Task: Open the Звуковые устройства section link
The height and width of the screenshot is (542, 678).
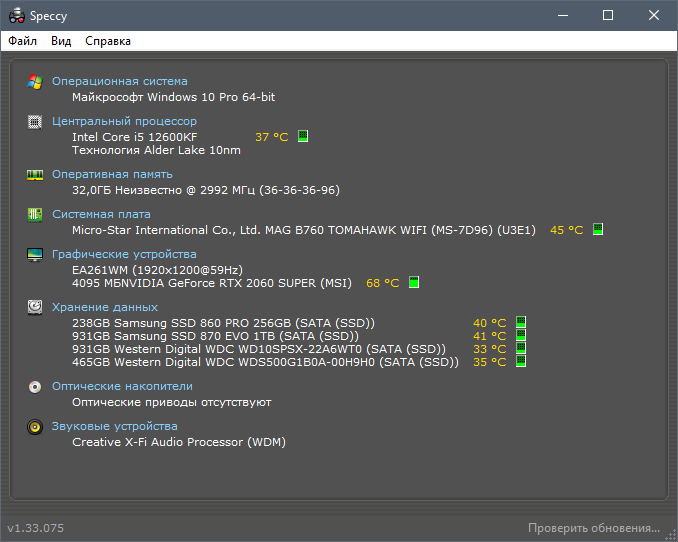Action: click(x=115, y=426)
